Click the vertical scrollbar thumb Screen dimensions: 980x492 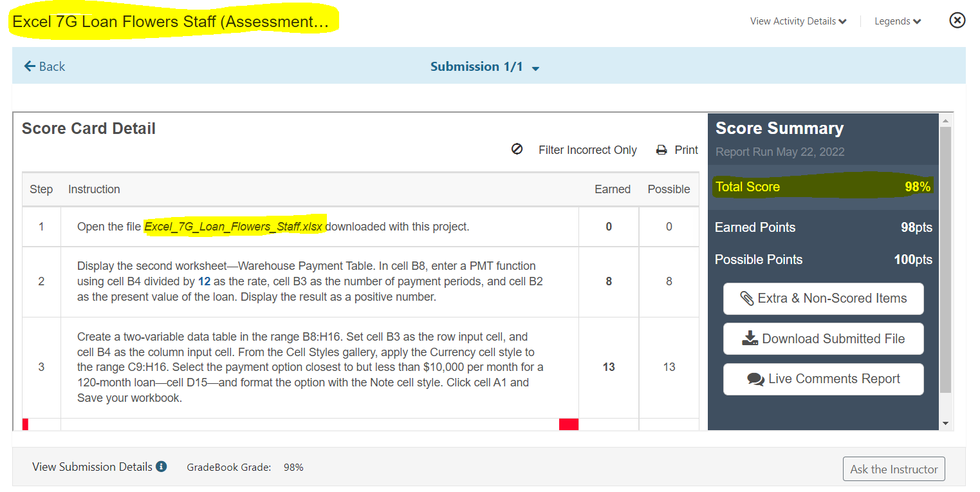point(945,260)
